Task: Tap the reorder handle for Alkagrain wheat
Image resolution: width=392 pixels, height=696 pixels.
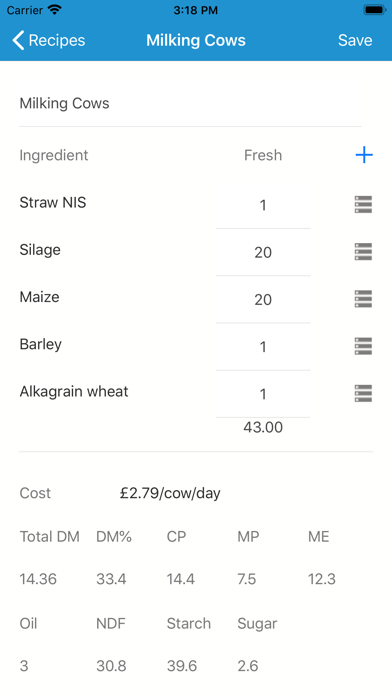Action: pos(363,394)
